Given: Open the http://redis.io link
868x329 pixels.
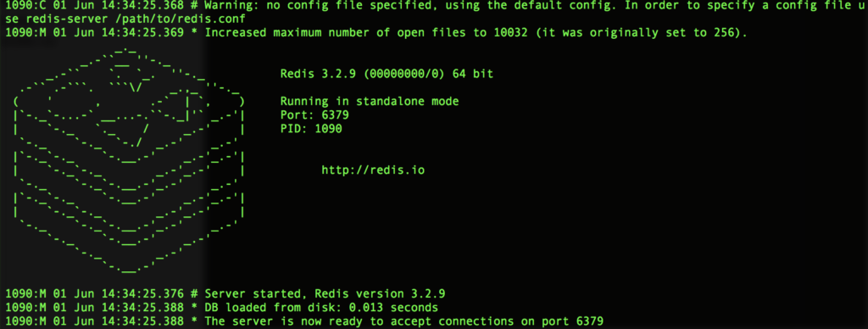Looking at the screenshot, I should (x=373, y=170).
